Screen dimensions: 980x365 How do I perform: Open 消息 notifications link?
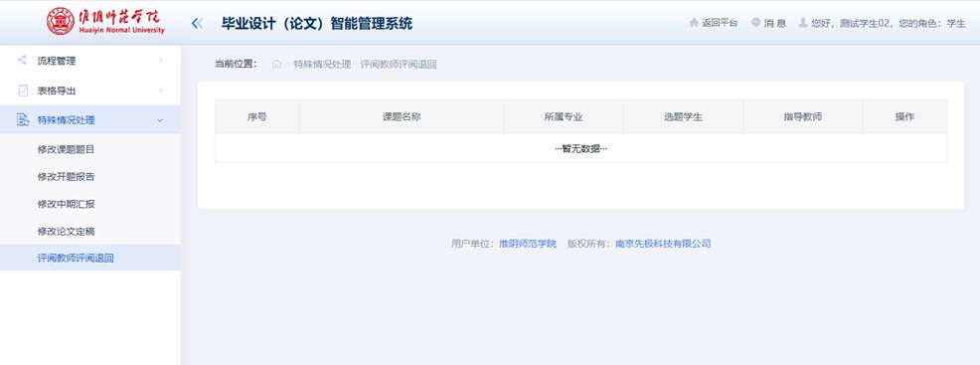click(775, 23)
